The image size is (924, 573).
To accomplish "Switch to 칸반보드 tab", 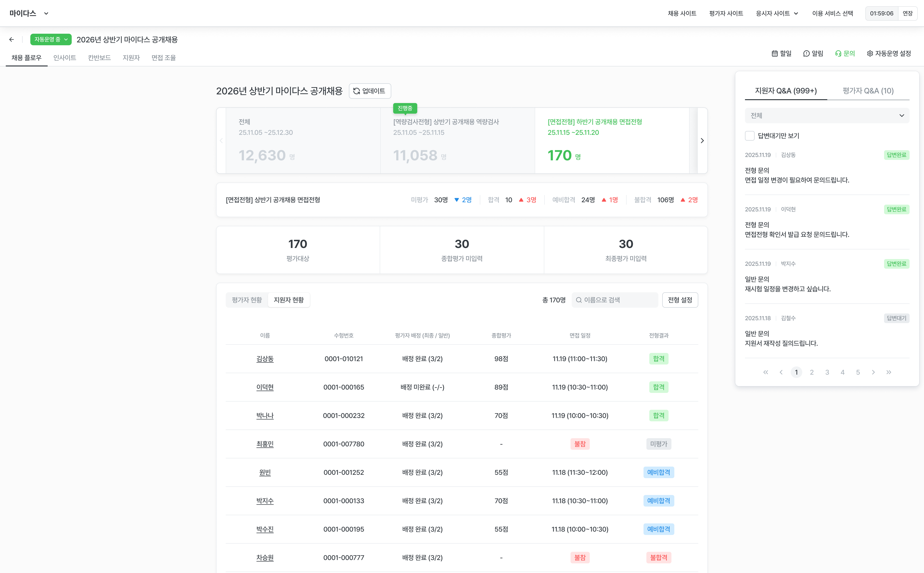I will 99,58.
